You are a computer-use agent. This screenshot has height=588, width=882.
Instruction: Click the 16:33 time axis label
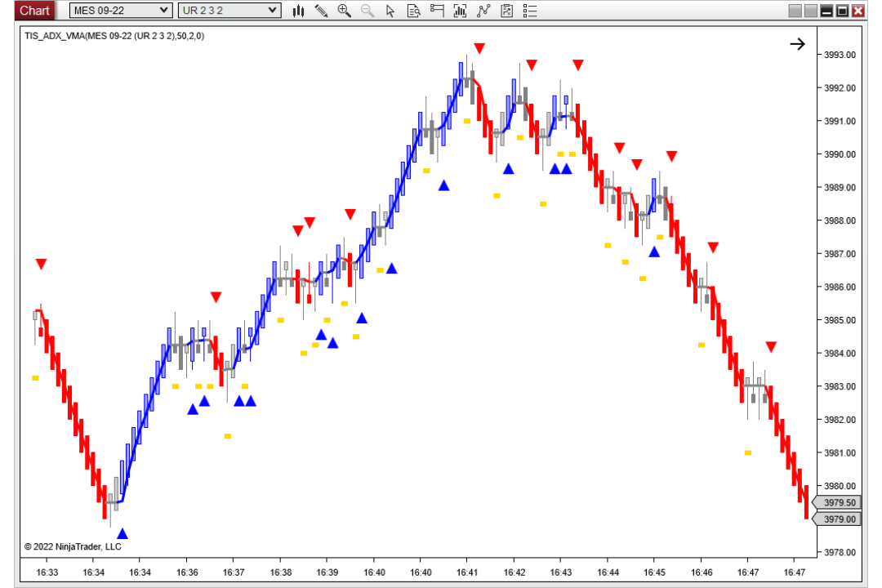(x=47, y=572)
